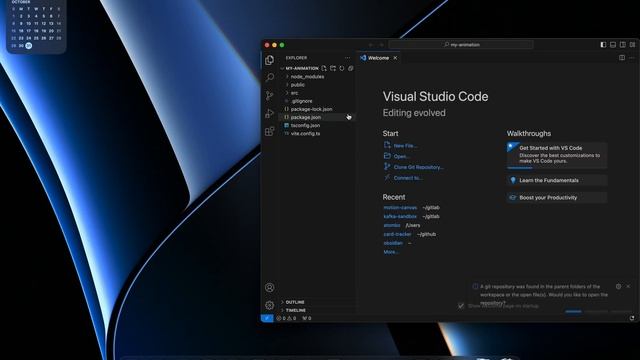Open recent project atomize
This screenshot has height=360, width=640.
(392, 225)
